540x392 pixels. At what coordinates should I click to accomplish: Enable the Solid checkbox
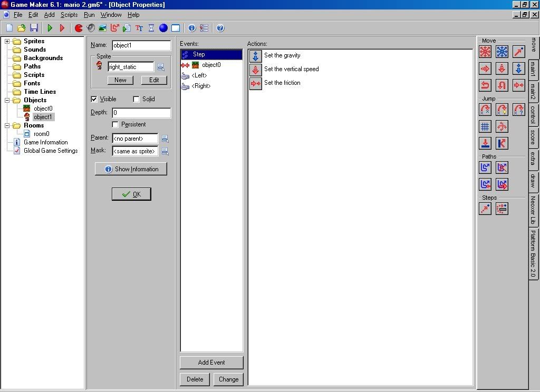point(136,99)
